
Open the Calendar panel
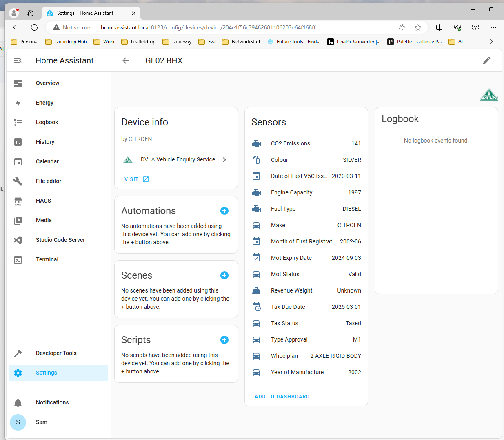click(x=59, y=161)
